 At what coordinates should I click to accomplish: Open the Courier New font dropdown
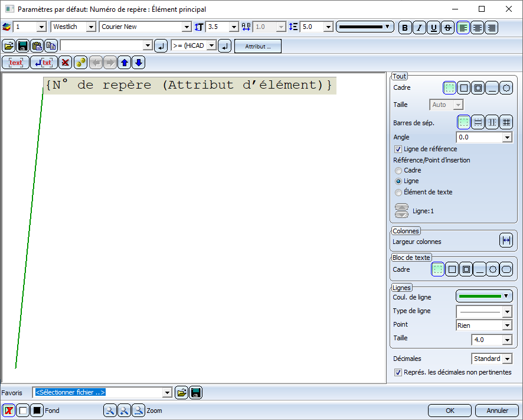(x=187, y=27)
